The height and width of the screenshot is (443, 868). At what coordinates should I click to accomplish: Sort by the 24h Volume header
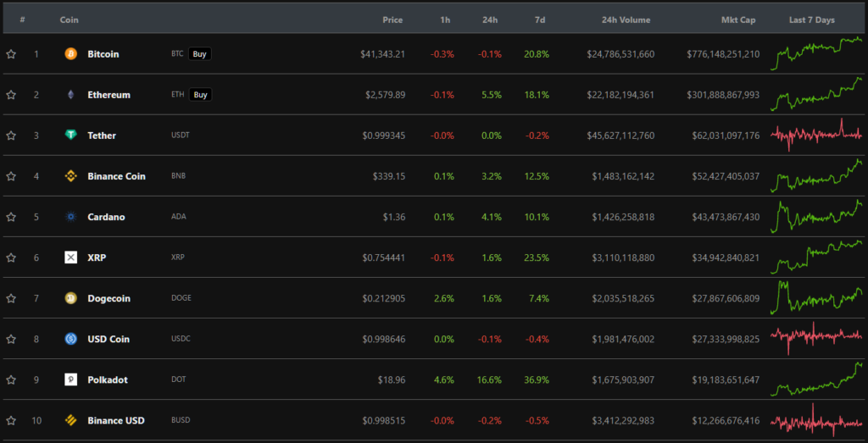tap(626, 19)
